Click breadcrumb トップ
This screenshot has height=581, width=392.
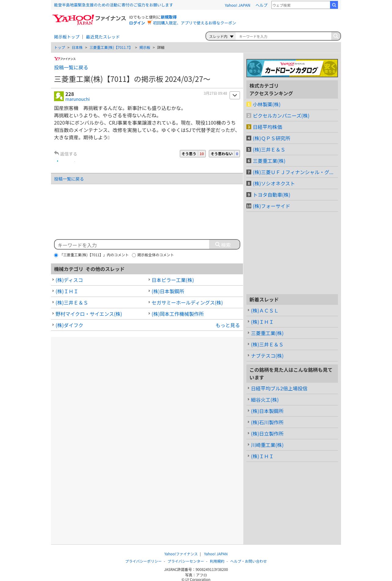click(60, 48)
